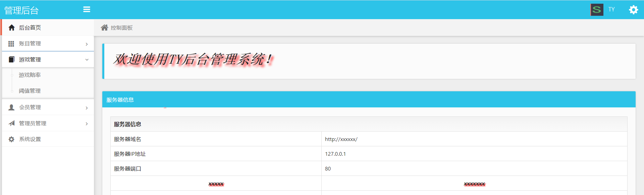
Task: Expand the 会员管理 chevron arrow
Action: tap(87, 108)
